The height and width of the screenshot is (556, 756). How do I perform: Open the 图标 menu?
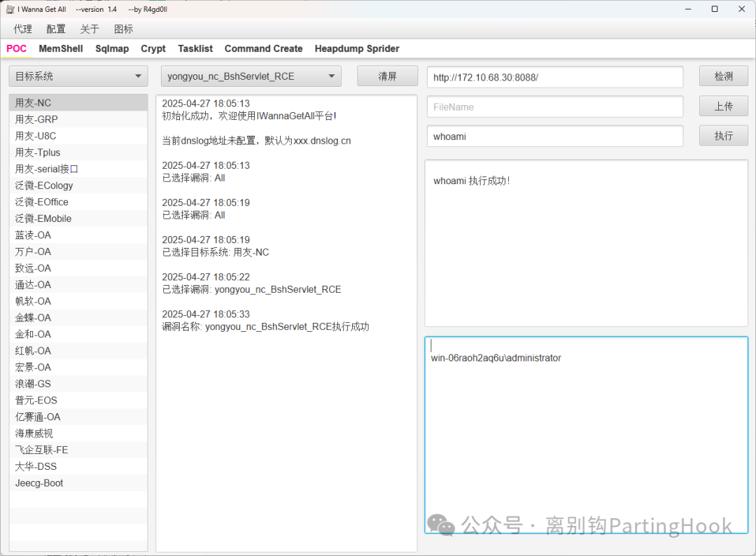[x=123, y=29]
